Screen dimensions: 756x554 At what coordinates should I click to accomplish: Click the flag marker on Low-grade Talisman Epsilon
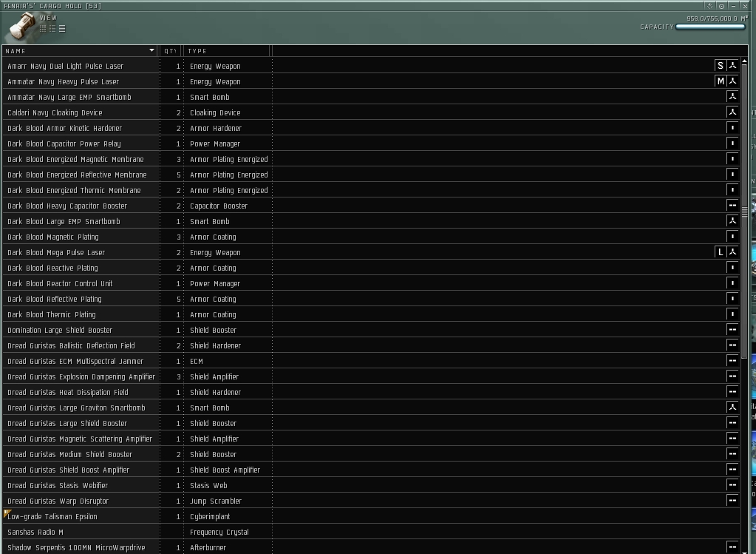tap(6, 513)
